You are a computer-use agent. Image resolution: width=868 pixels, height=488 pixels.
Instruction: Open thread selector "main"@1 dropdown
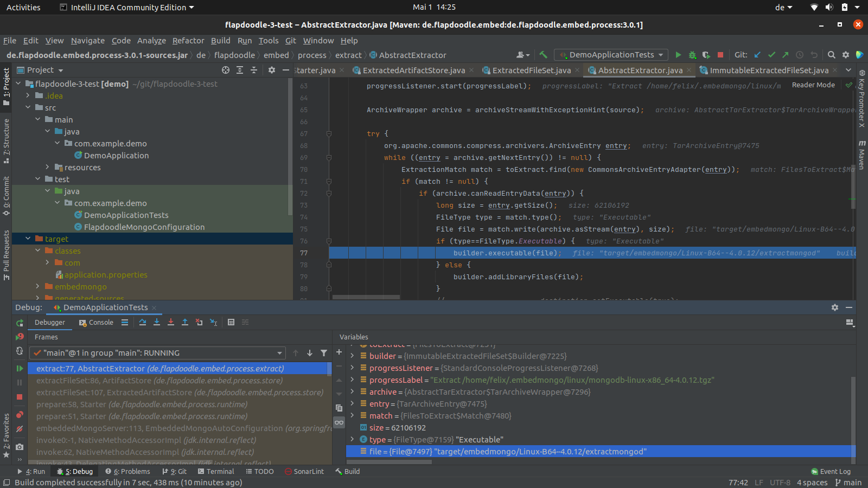(x=157, y=353)
